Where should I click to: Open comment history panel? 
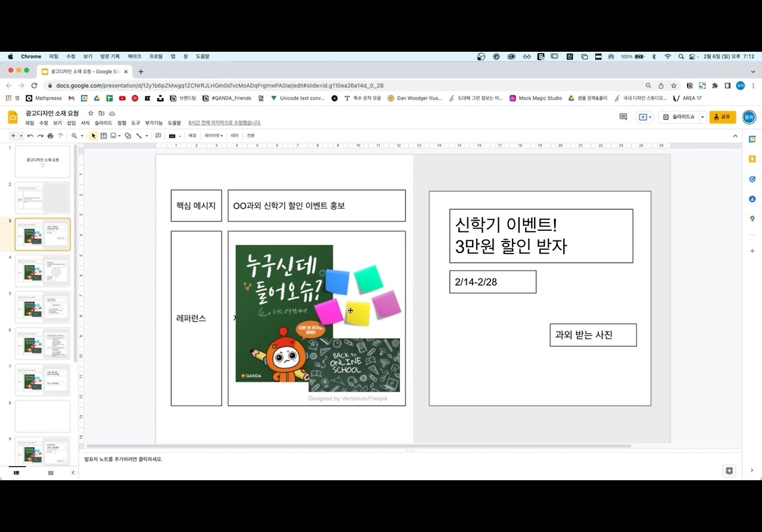pos(623,117)
